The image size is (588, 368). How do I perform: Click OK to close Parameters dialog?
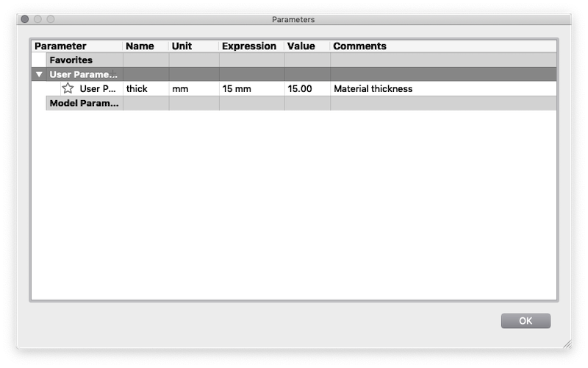click(x=526, y=321)
